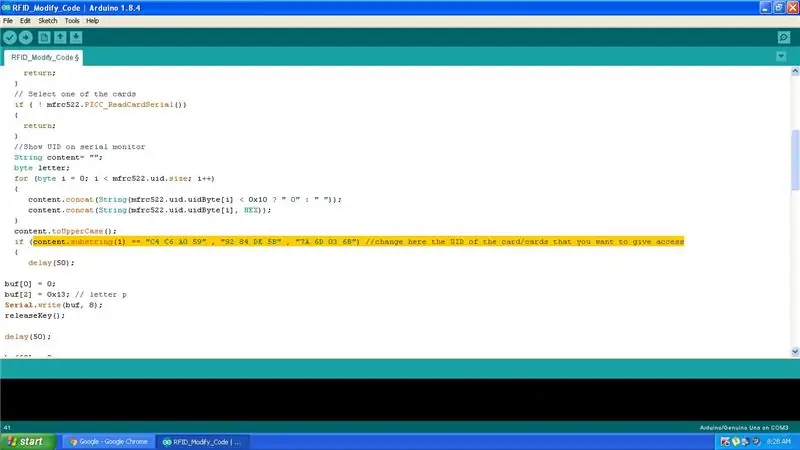This screenshot has height=450, width=800.
Task: Click the line 'content.toUpperCase();'
Action: [x=65, y=231]
